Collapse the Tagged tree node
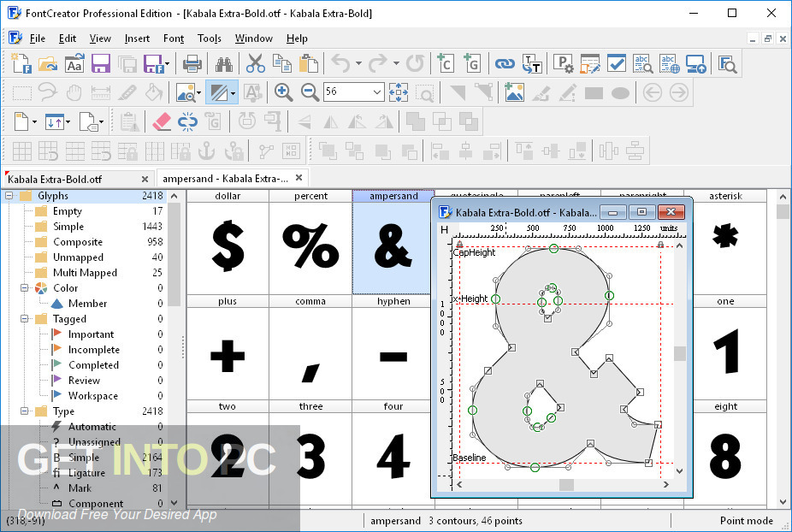Image resolution: width=792 pixels, height=532 pixels. [x=24, y=319]
